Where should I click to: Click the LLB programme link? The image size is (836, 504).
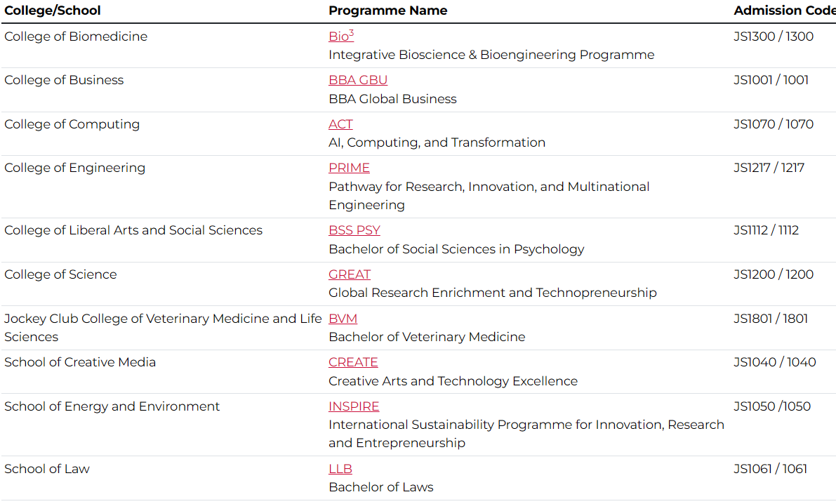340,469
